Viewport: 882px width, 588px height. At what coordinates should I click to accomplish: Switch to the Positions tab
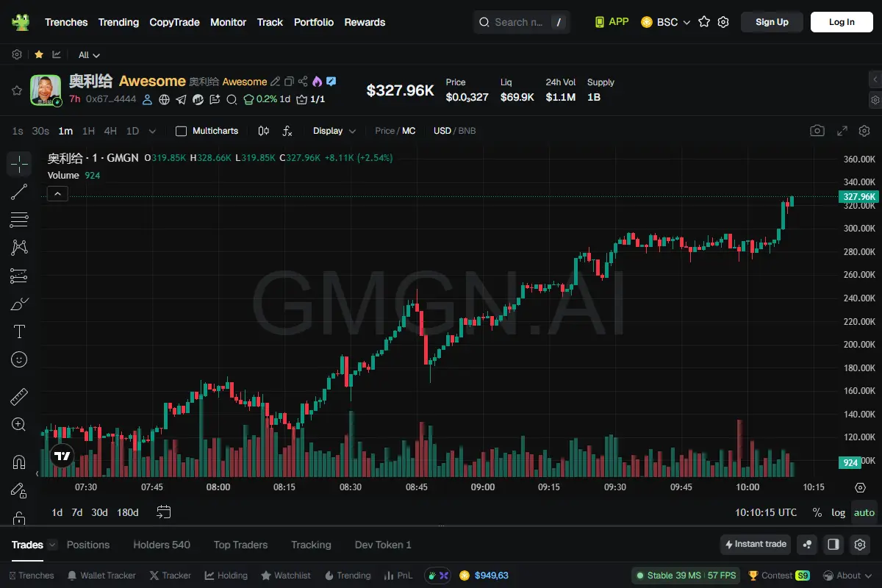pos(88,545)
